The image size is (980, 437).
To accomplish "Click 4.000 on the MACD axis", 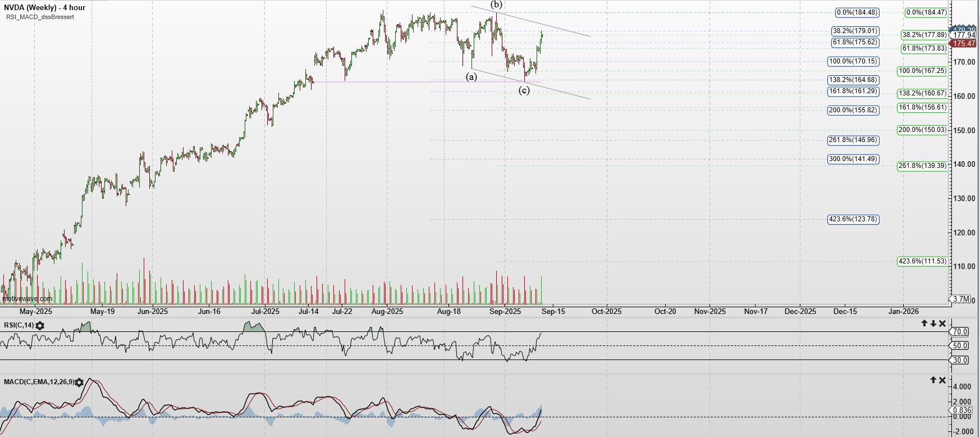I will (962, 386).
